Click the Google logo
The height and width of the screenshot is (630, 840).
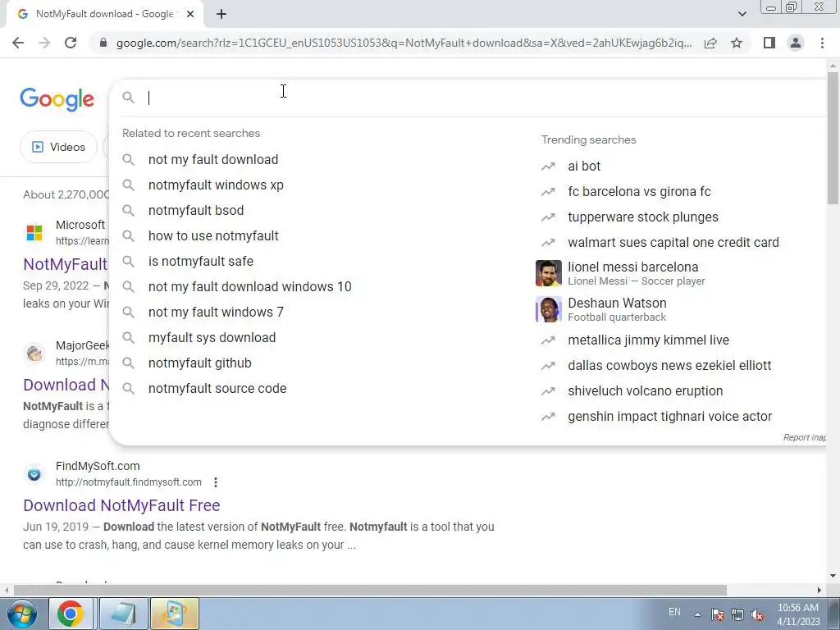pyautogui.click(x=57, y=99)
